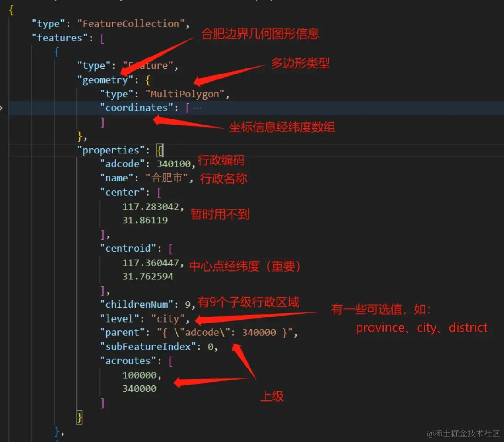Expand the folded coordinates array arrow
This screenshot has height=442, width=504.
[x=1, y=108]
